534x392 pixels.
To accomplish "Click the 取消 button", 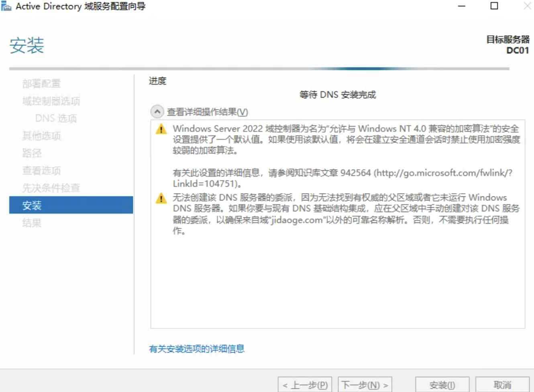I will (x=502, y=385).
